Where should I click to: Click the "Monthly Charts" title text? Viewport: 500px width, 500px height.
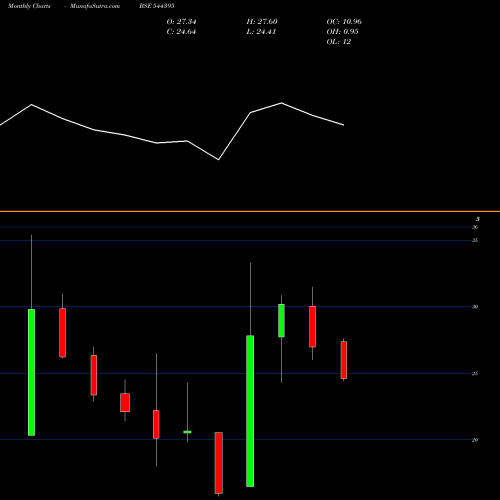coord(29,6)
